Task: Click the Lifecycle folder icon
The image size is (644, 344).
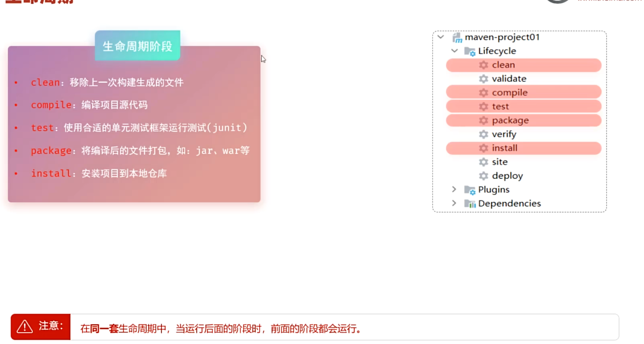Action: point(469,51)
